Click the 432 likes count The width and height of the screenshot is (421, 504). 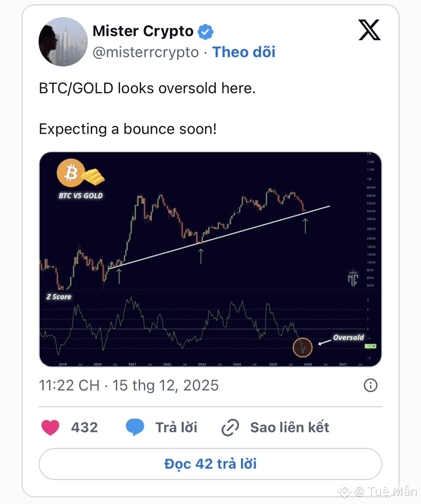pyautogui.click(x=84, y=428)
